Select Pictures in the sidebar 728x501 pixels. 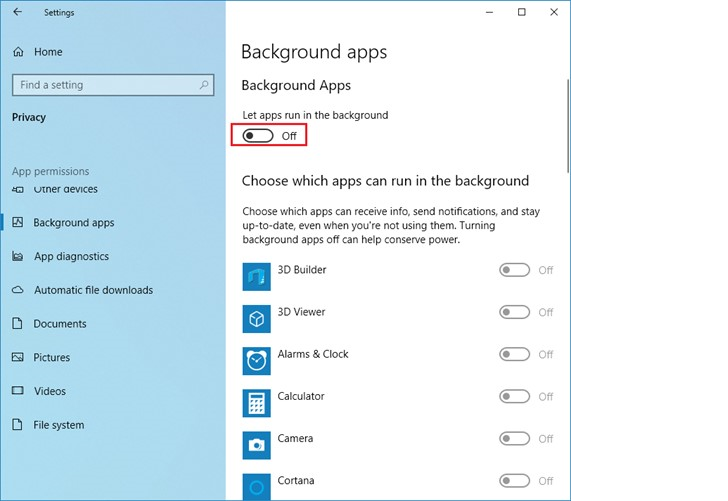(52, 358)
